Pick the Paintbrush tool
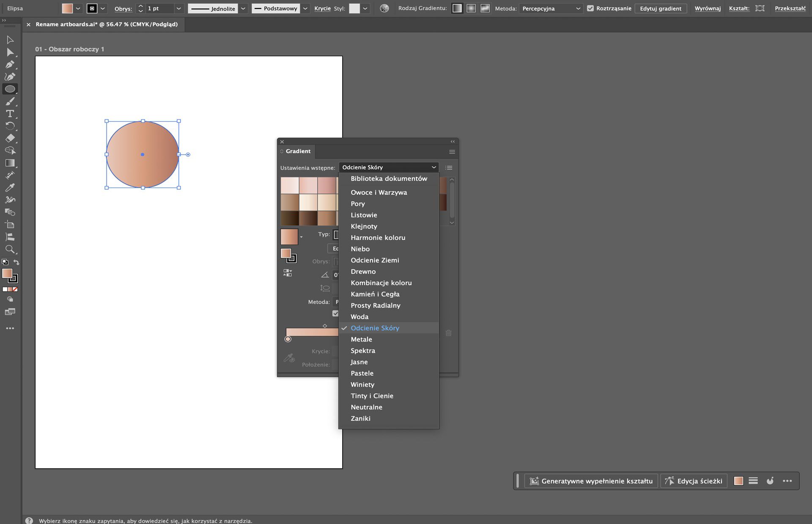 (x=10, y=101)
